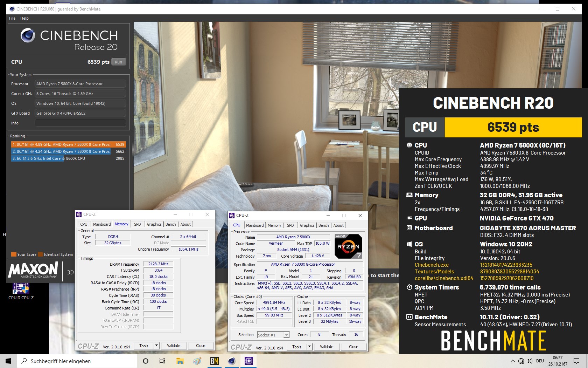Viewport: 588px width, 368px height.
Task: Open the notification center icon
Action: pos(576,361)
